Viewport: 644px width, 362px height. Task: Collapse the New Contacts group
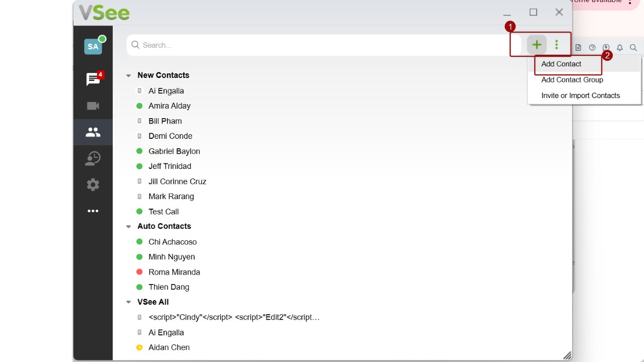[x=128, y=75]
